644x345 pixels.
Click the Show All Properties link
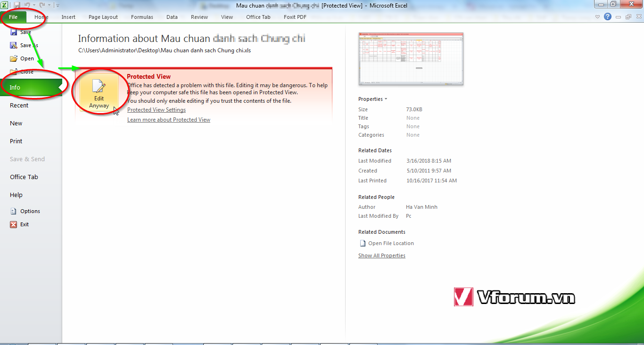(x=382, y=255)
